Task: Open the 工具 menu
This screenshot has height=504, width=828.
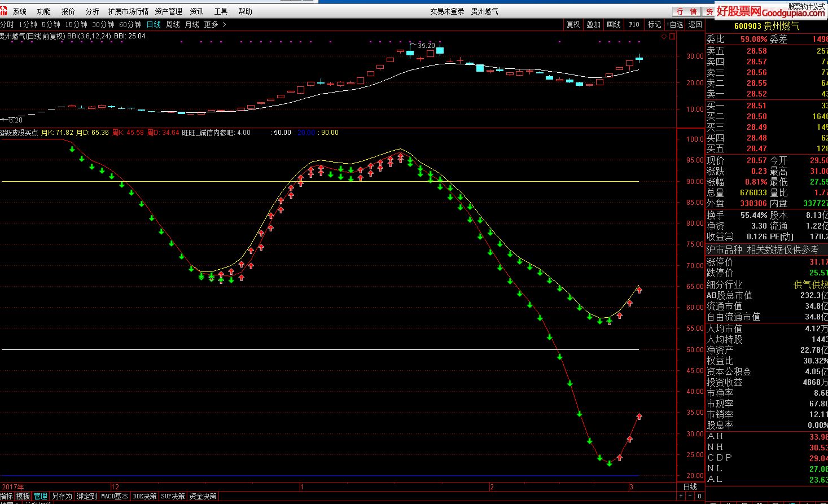Action: [x=221, y=11]
